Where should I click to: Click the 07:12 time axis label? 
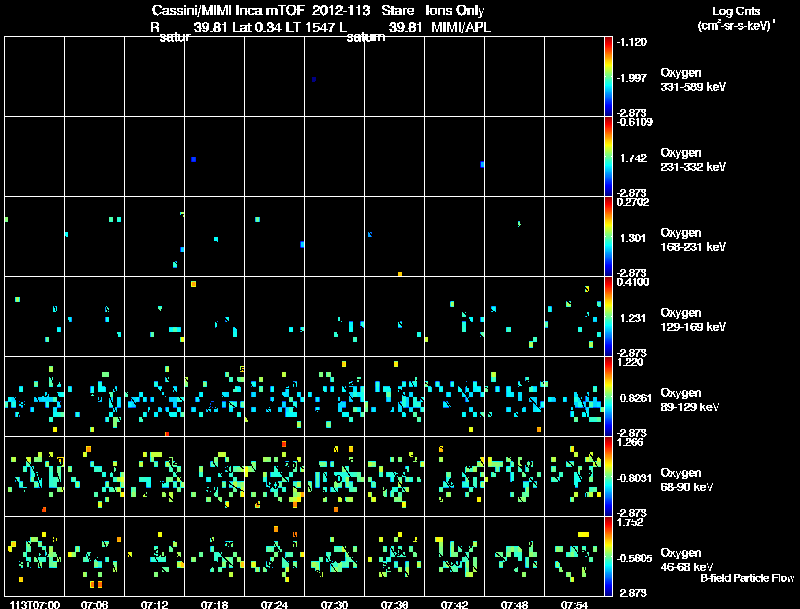[155, 605]
